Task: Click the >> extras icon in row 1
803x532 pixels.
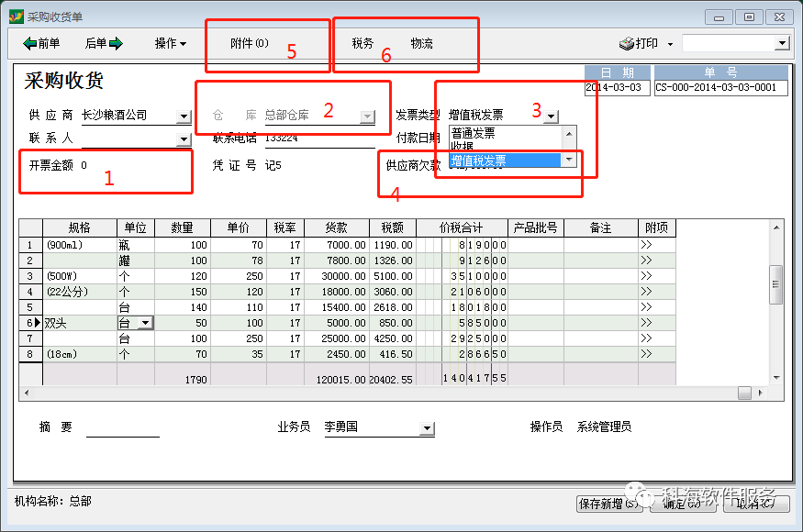Action: (646, 245)
